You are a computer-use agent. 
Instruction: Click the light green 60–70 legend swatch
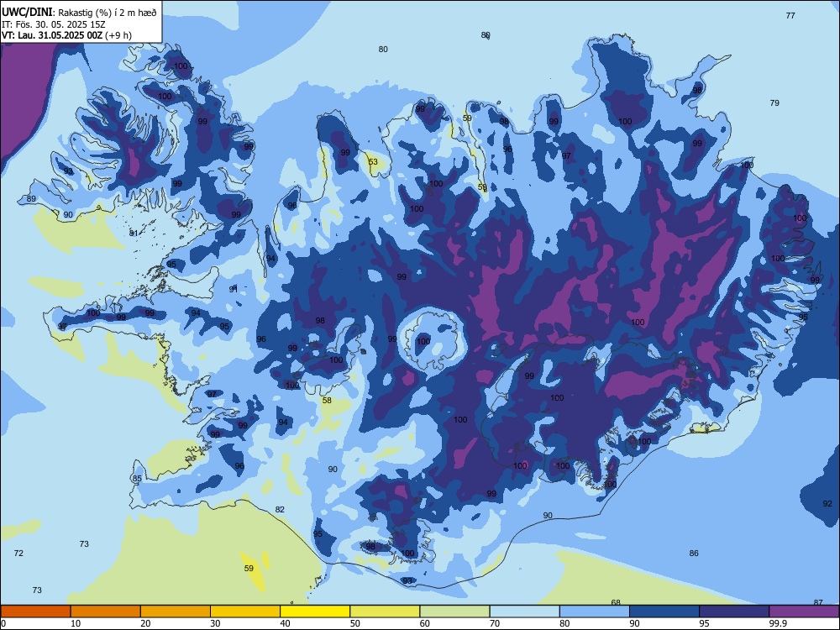(x=454, y=612)
